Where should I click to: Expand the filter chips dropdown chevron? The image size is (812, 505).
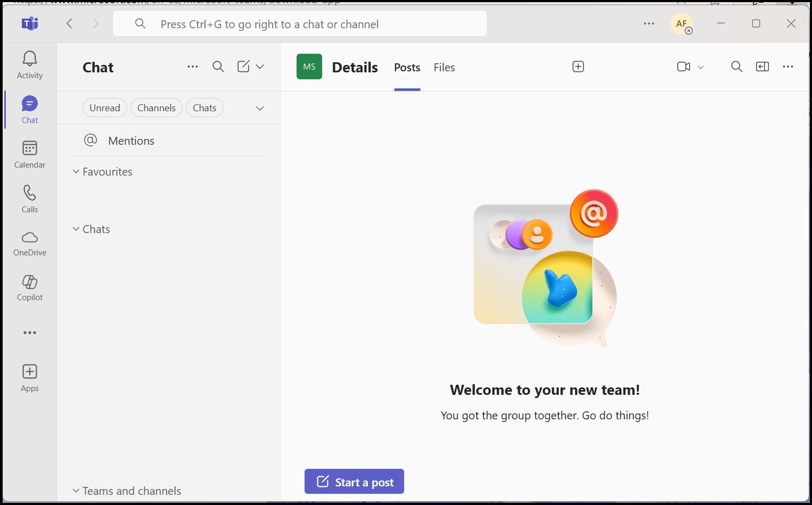pyautogui.click(x=260, y=109)
